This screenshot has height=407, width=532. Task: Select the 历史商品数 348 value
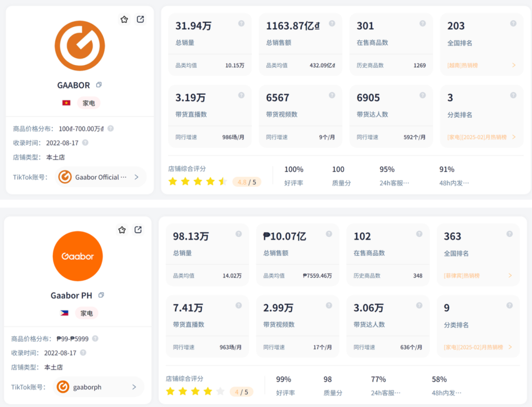418,275
